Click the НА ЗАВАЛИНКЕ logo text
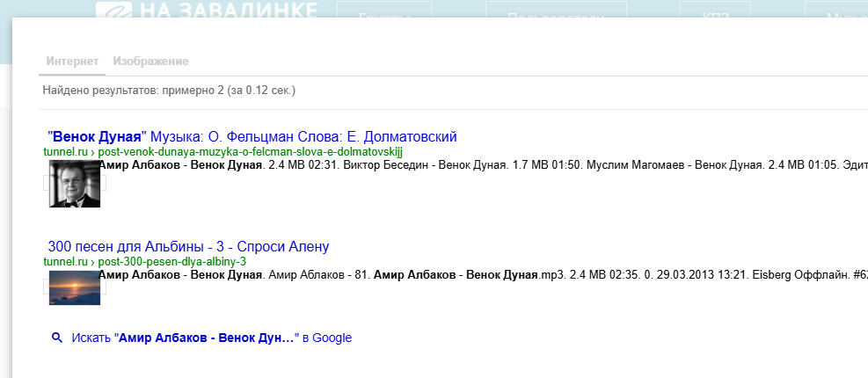This screenshot has width=868, height=378. pos(224,11)
